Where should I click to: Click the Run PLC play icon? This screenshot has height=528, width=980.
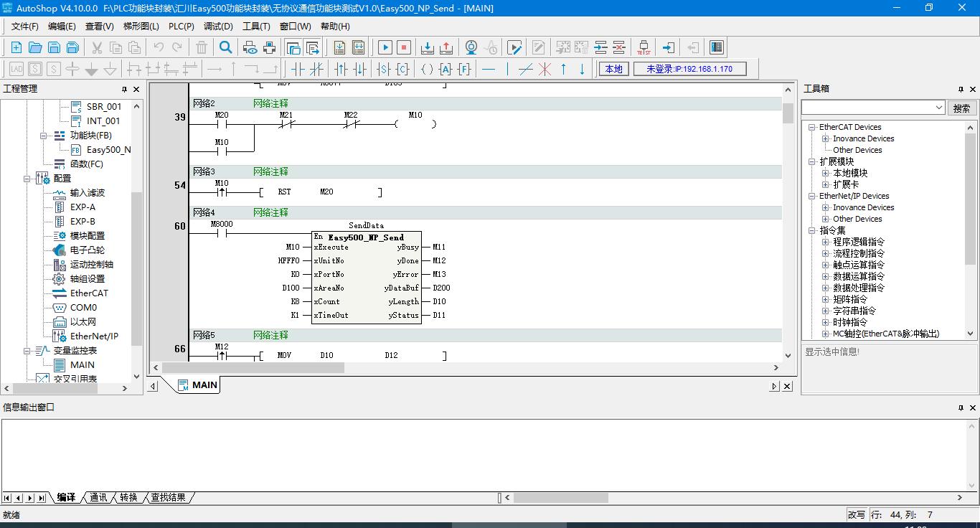(x=385, y=47)
